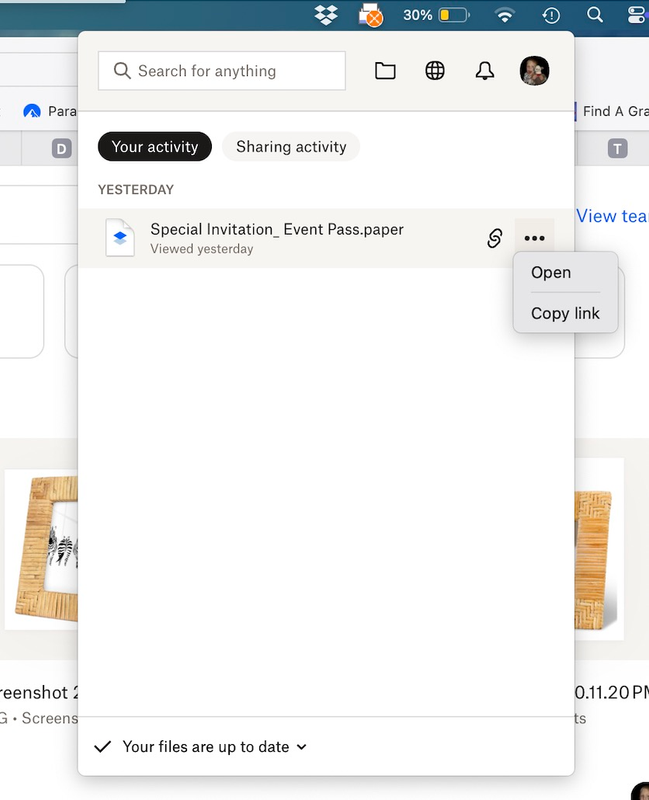The width and height of the screenshot is (649, 800).
Task: Click the Search for anything field
Action: pos(221,71)
